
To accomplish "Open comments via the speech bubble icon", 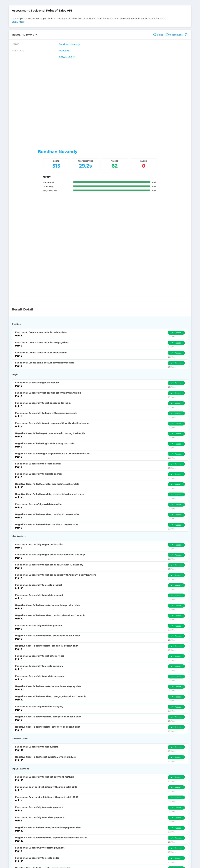I will tap(167, 35).
